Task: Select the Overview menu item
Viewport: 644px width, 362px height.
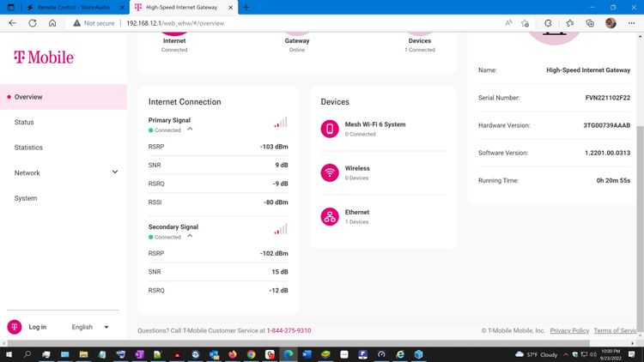Action: coord(64,97)
